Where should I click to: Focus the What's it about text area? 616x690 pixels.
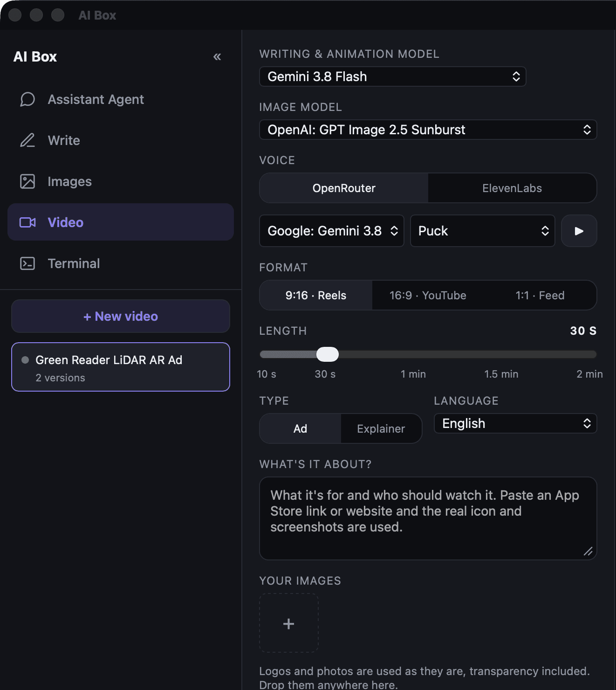[428, 518]
